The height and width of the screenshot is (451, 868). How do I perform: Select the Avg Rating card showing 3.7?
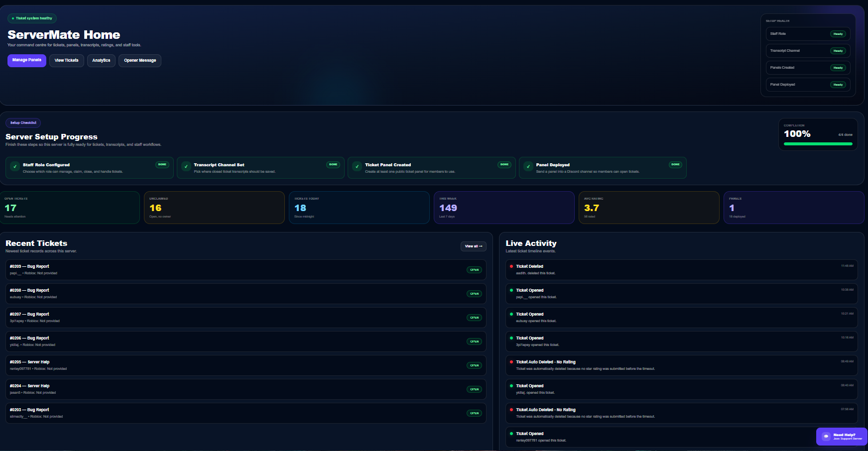[649, 208]
